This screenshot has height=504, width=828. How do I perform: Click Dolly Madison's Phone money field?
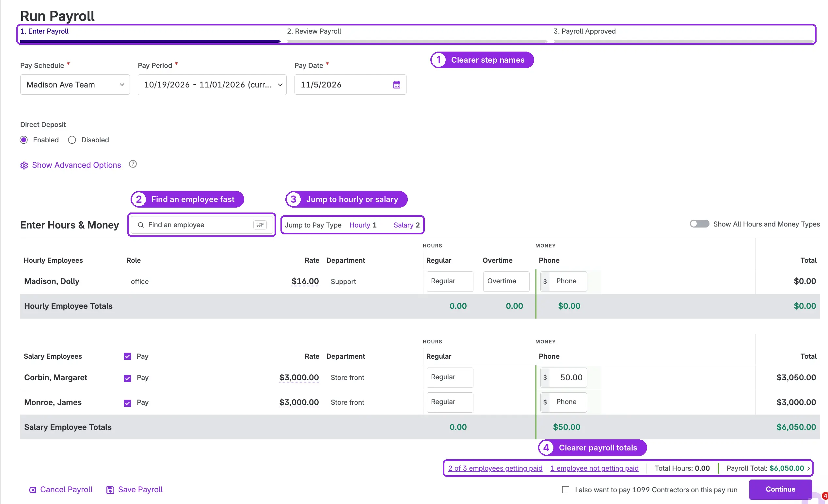coord(564,281)
